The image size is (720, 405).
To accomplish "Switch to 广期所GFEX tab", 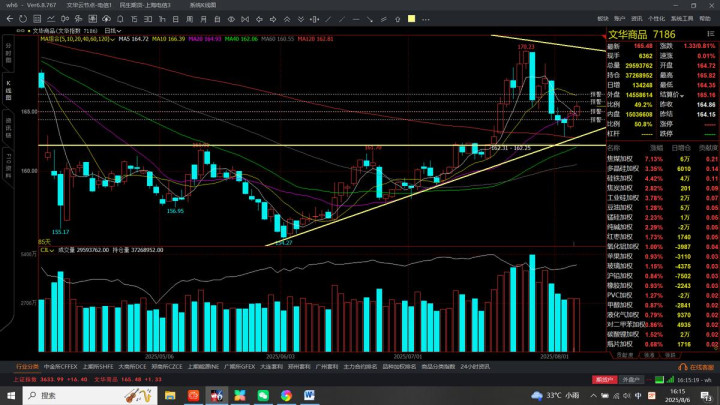I will pyautogui.click(x=239, y=366).
